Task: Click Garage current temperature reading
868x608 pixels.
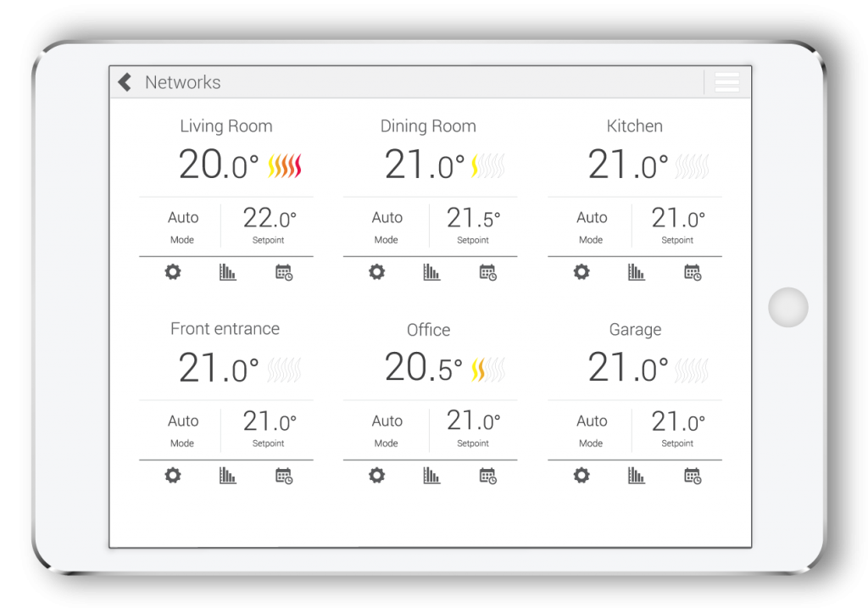Action: click(x=628, y=368)
